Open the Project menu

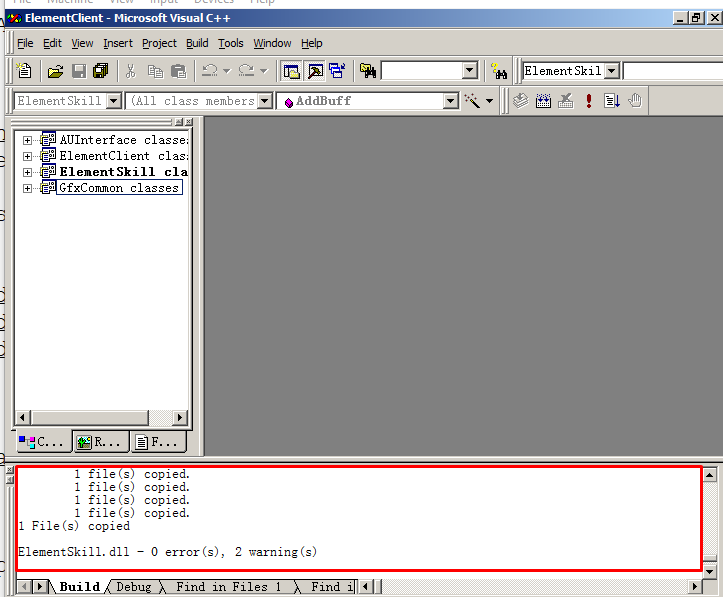(159, 43)
